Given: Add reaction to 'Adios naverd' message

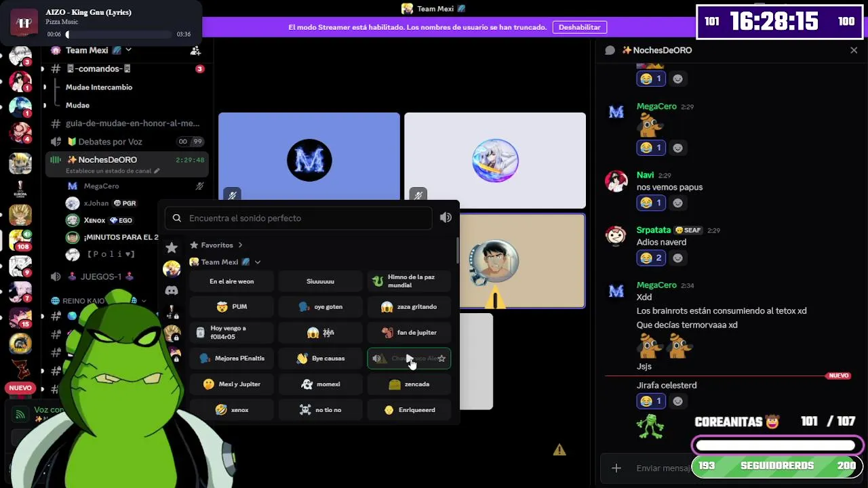Looking at the screenshot, I should (x=677, y=258).
